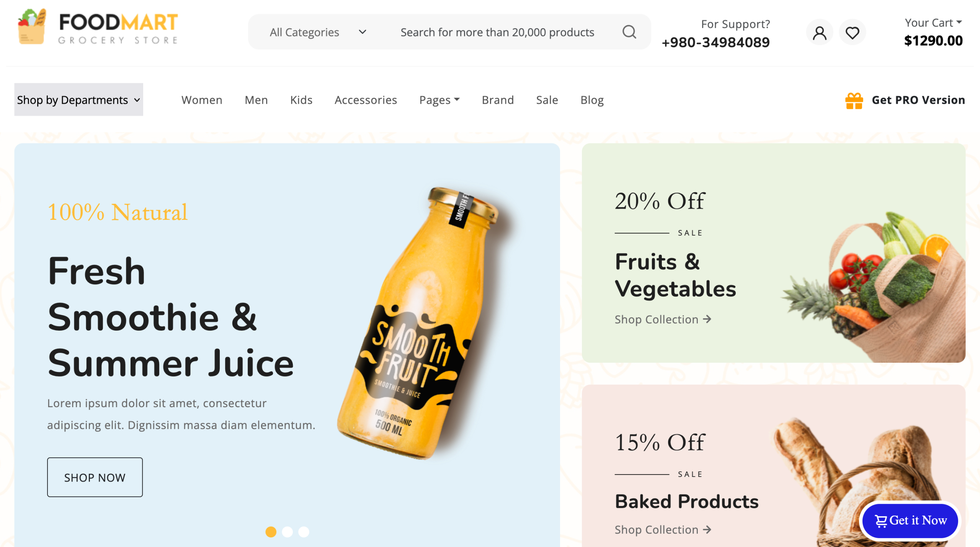The width and height of the screenshot is (980, 547).
Task: Go to the Accessories menu item
Action: (366, 100)
